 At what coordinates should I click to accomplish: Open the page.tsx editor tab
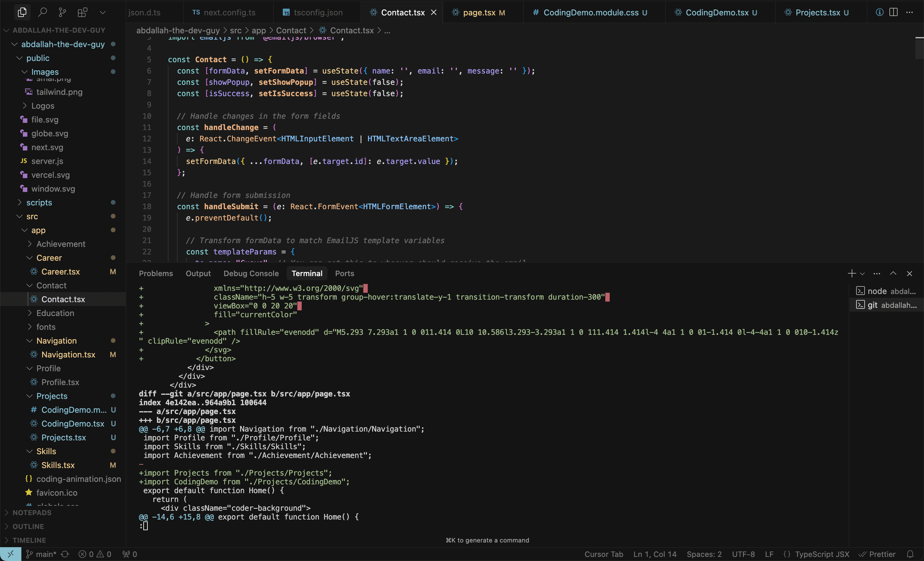479,12
